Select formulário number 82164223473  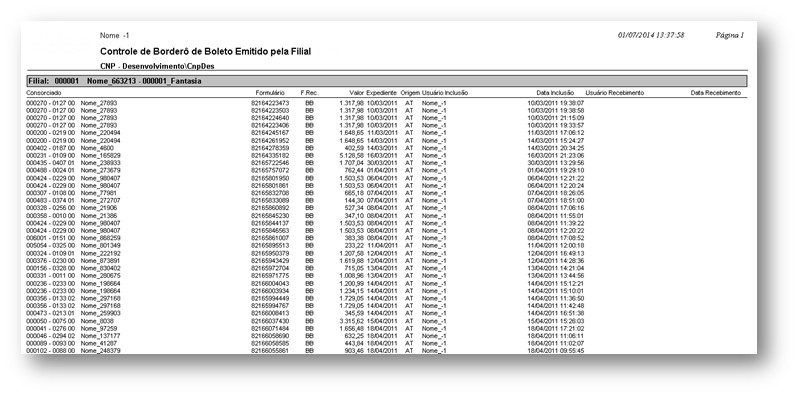[x=270, y=103]
